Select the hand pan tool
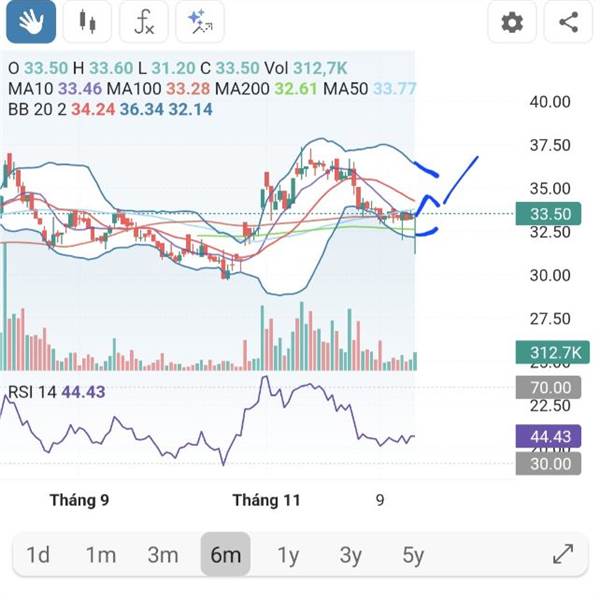The width and height of the screenshot is (600, 600). (30, 22)
